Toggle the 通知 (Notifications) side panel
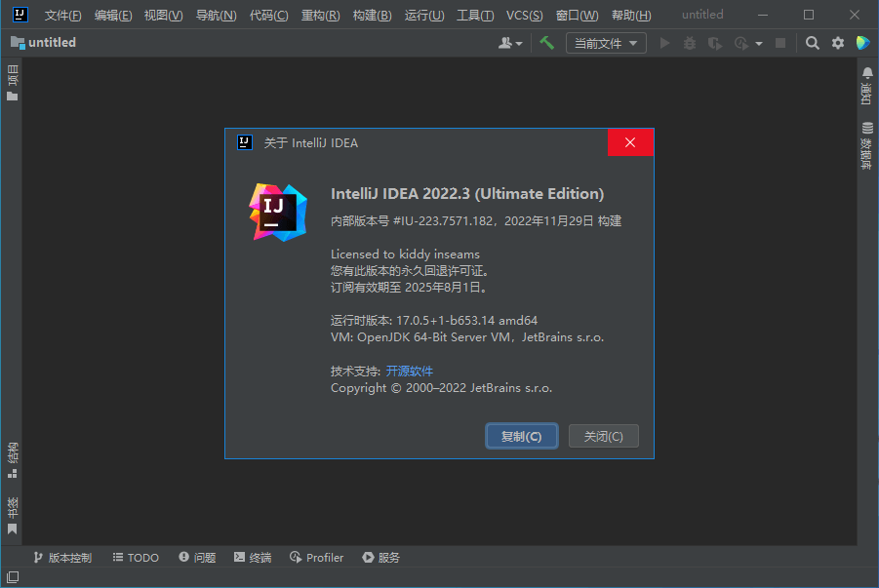 pos(866,86)
